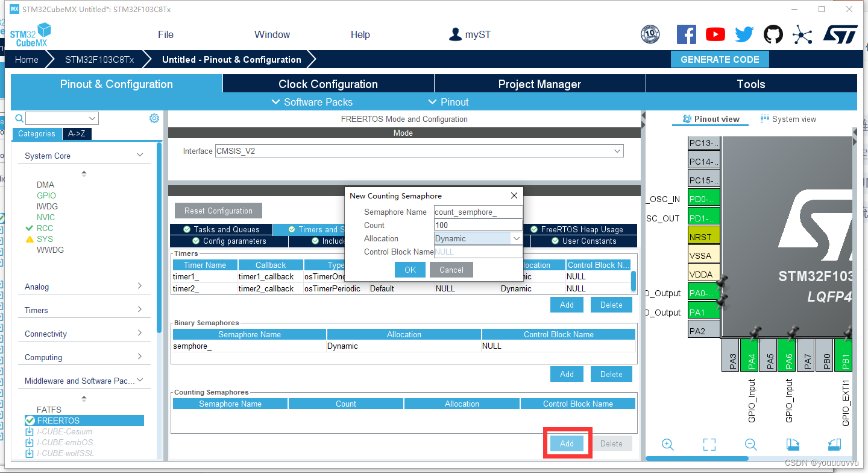Switch to Clock Configuration tab
The width and height of the screenshot is (868, 473).
pyautogui.click(x=328, y=84)
